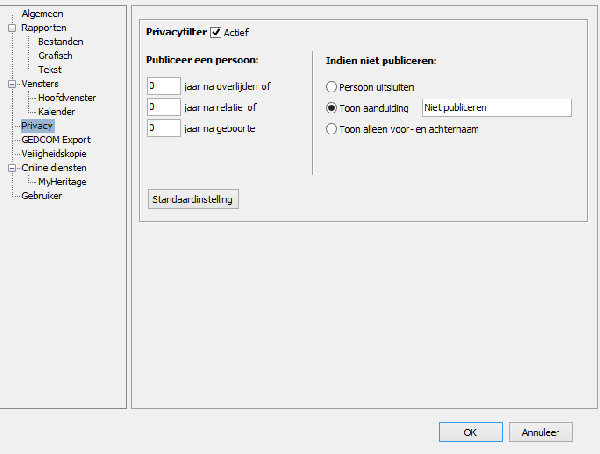Collapse the Vensters tree node
The image size is (600, 454).
pos(11,84)
